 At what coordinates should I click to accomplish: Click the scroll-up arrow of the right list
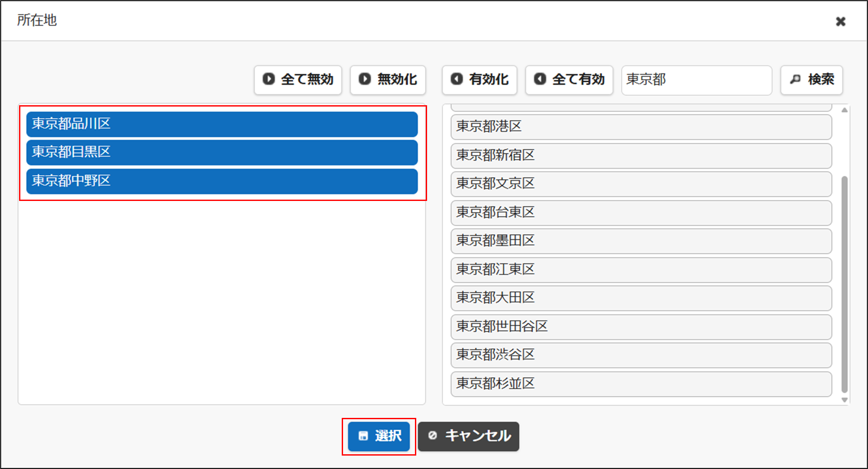[x=844, y=110]
